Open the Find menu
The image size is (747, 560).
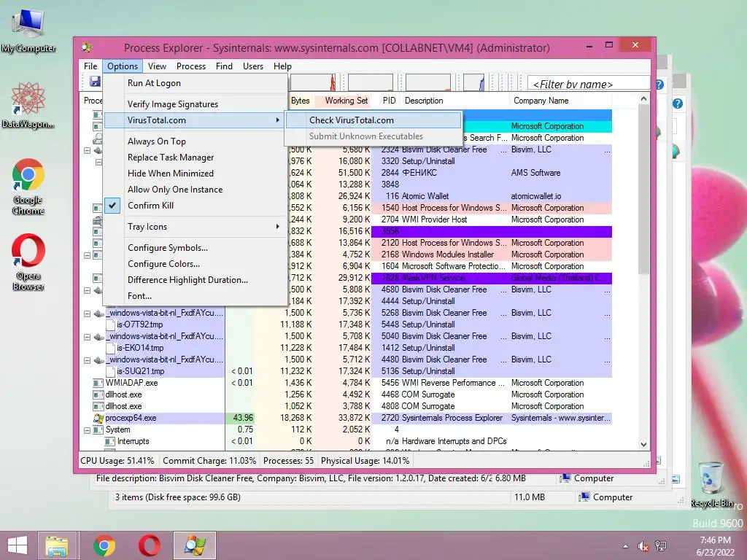pyautogui.click(x=224, y=66)
